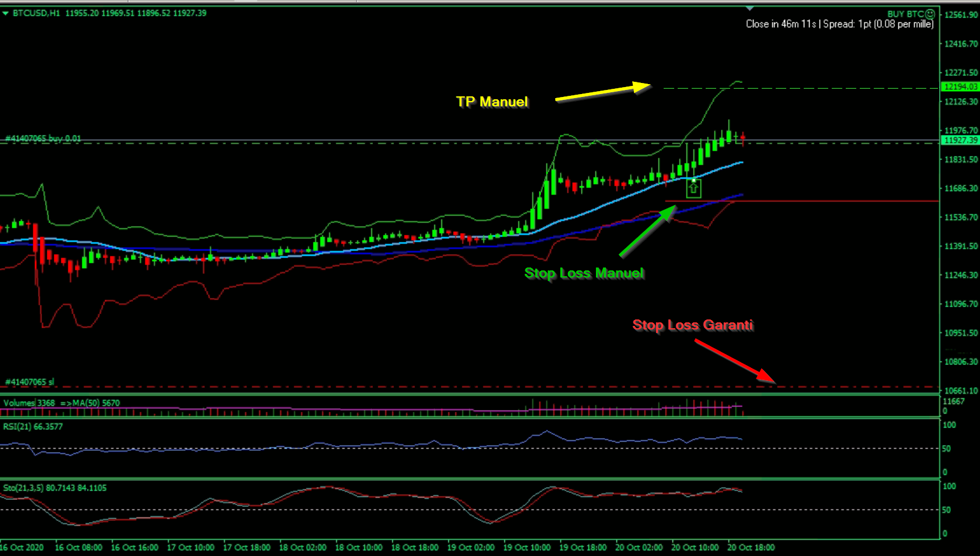Click the smiley face expert advisor icon
This screenshot has height=556, width=980.
pyautogui.click(x=930, y=13)
